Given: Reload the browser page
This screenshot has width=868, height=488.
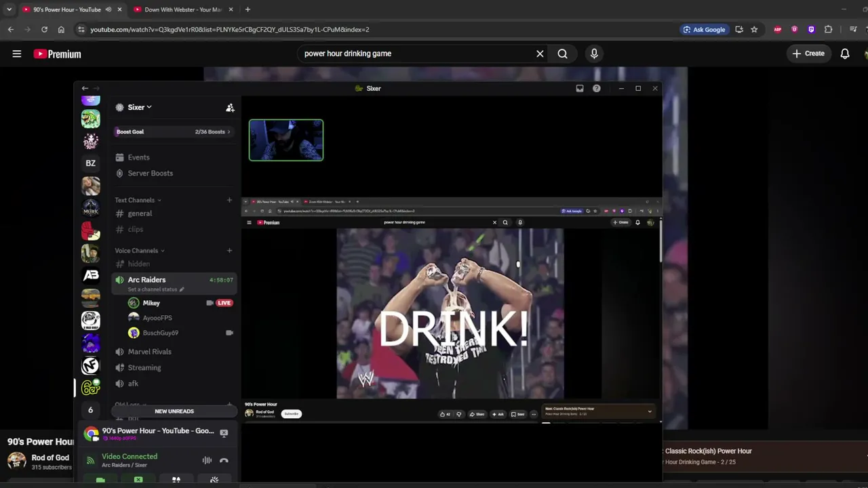Looking at the screenshot, I should point(44,30).
